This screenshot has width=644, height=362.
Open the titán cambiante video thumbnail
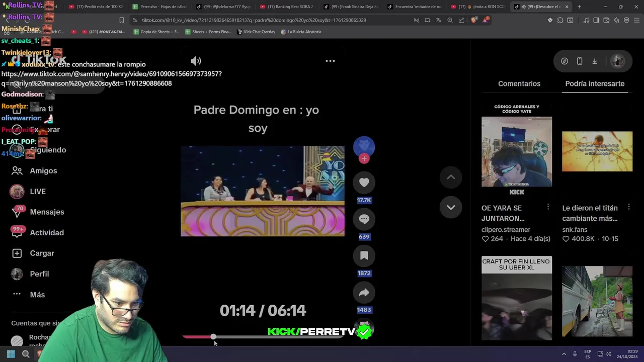pos(597,151)
